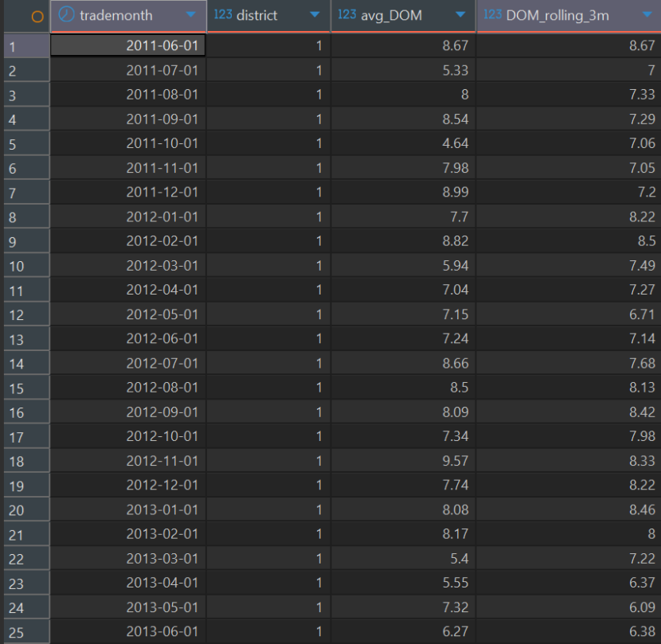Click the rolling value 8.46 cell
The image size is (661, 644).
pyautogui.click(x=569, y=509)
